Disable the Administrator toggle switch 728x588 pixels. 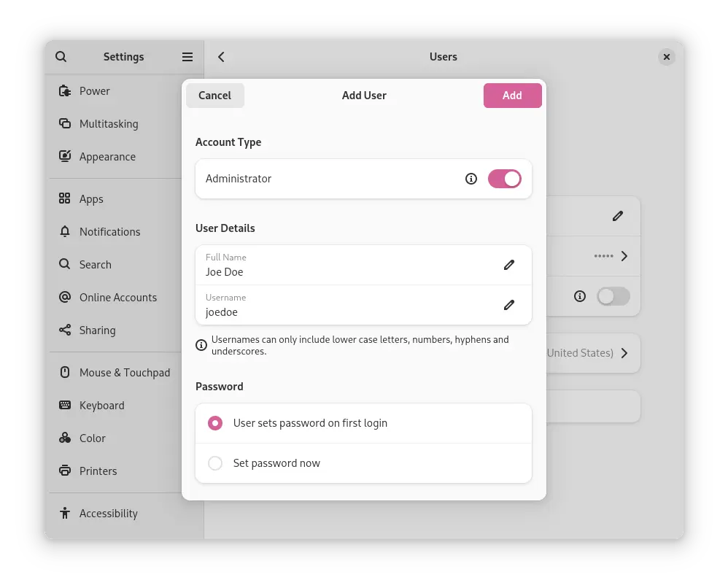[x=504, y=179]
